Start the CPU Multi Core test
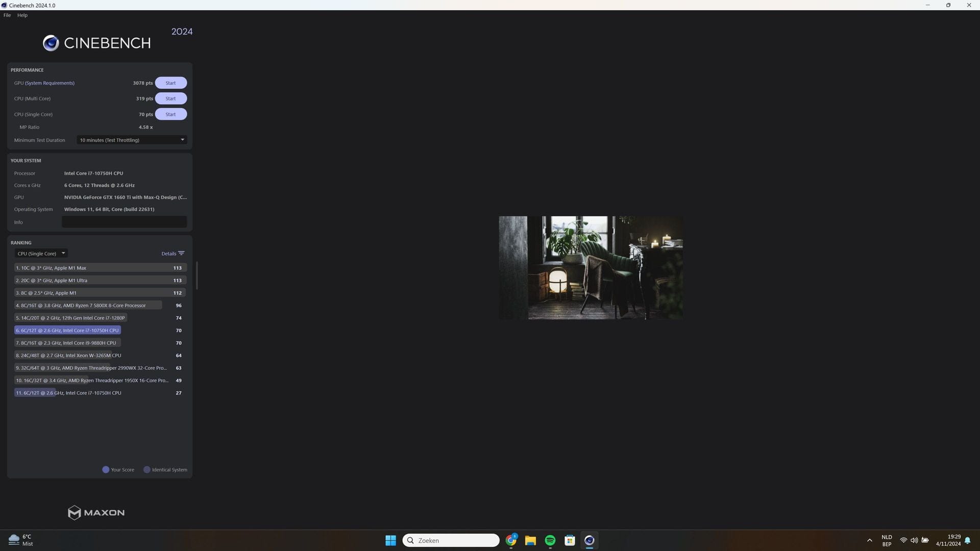 170,98
